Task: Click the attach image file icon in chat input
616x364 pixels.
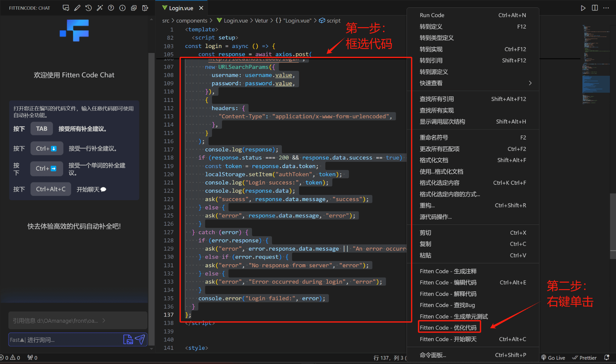Action: (x=128, y=340)
